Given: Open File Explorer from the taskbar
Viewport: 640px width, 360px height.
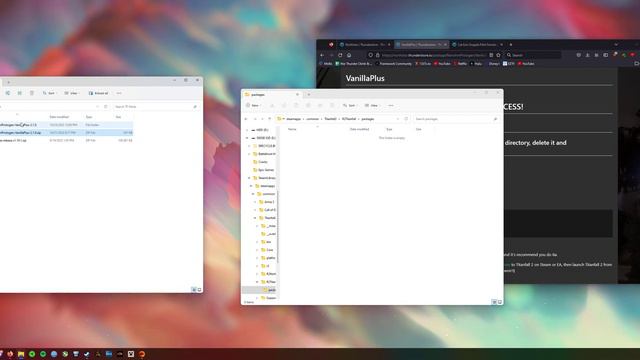Looking at the screenshot, I should [x=21, y=354].
